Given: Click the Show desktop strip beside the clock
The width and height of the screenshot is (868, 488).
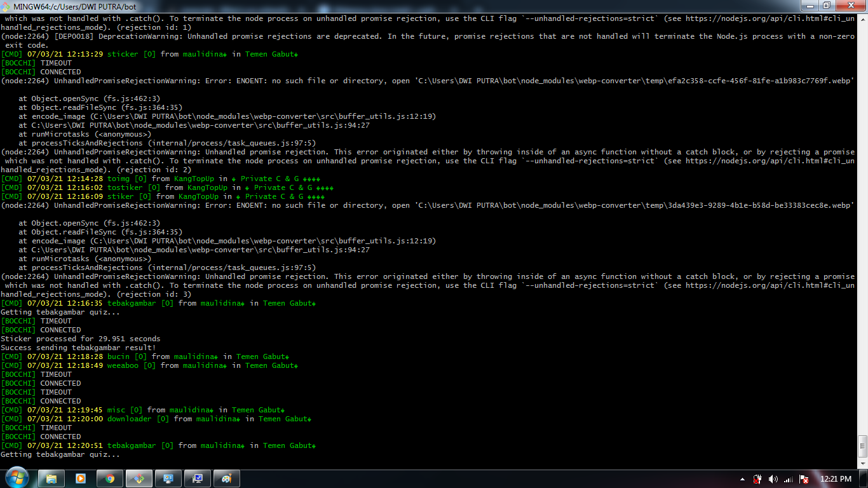Looking at the screenshot, I should pyautogui.click(x=864, y=478).
